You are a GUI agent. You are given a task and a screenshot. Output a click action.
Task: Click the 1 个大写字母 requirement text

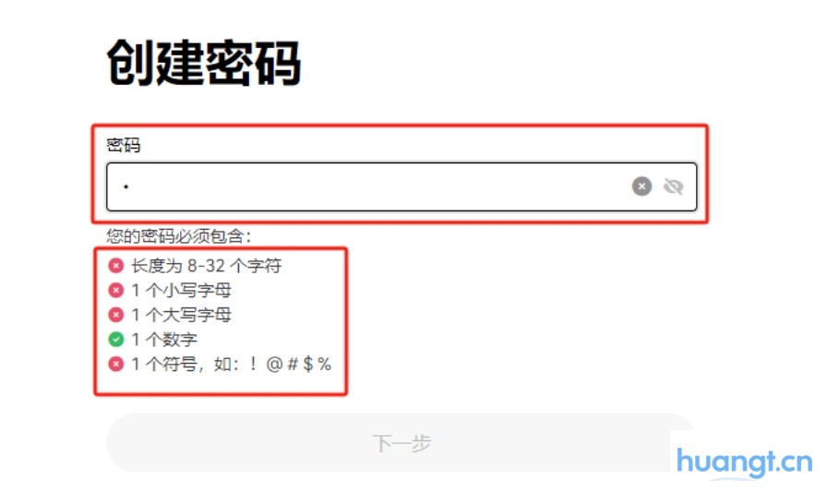(182, 315)
